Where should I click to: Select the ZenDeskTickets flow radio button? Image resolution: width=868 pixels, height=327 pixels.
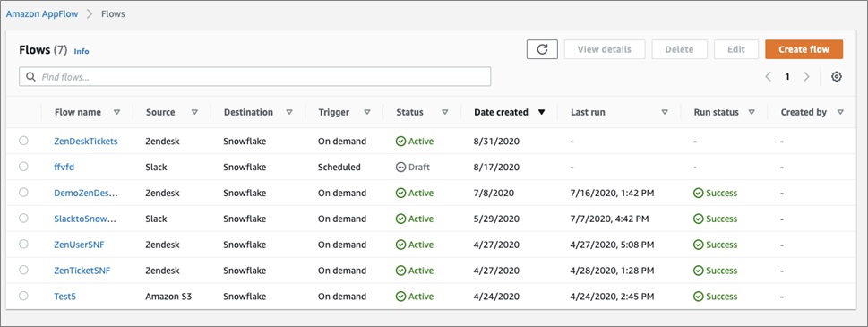[x=23, y=141]
